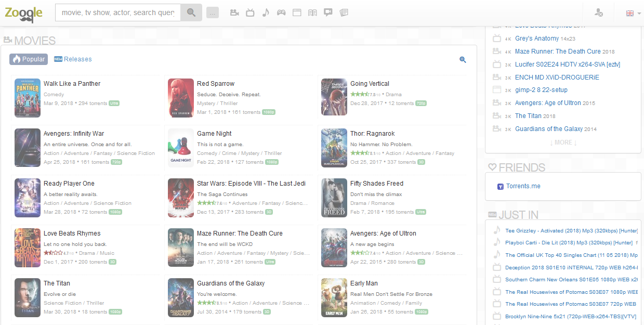This screenshot has width=644, height=325.
Task: Switch to the Popular movies tab
Action: [29, 59]
